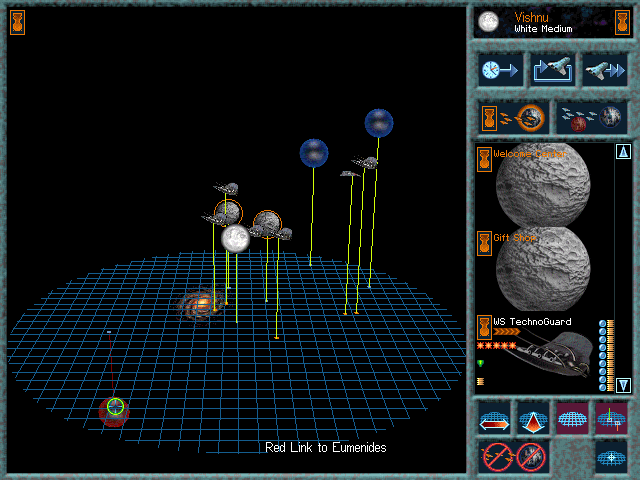Click the ship loop cycle button
The height and width of the screenshot is (480, 640).
tap(553, 70)
